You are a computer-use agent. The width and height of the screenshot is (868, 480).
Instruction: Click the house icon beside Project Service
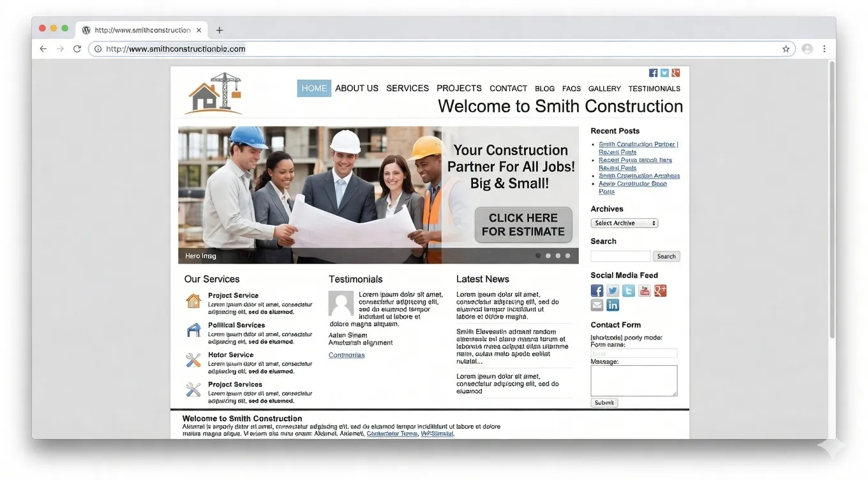pos(192,301)
